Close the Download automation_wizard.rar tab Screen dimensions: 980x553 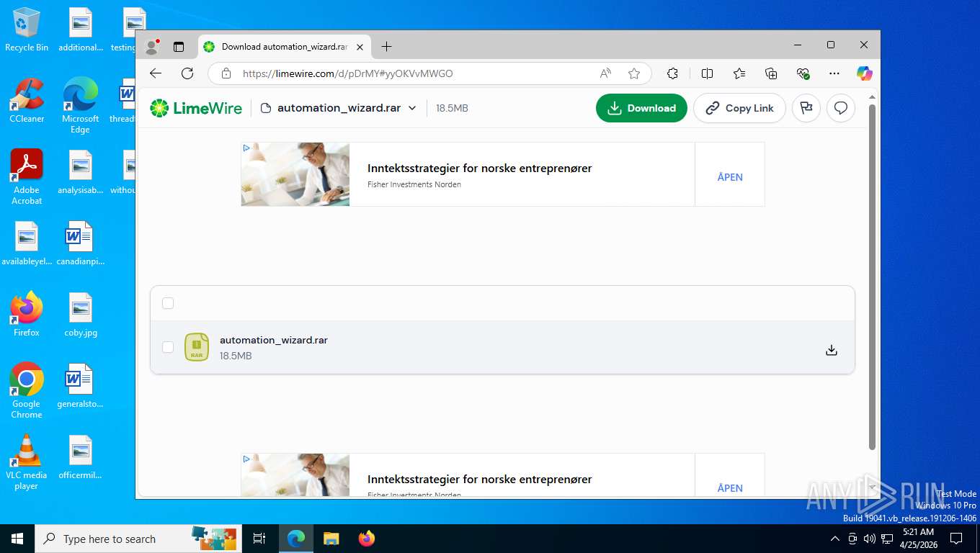[360, 47]
